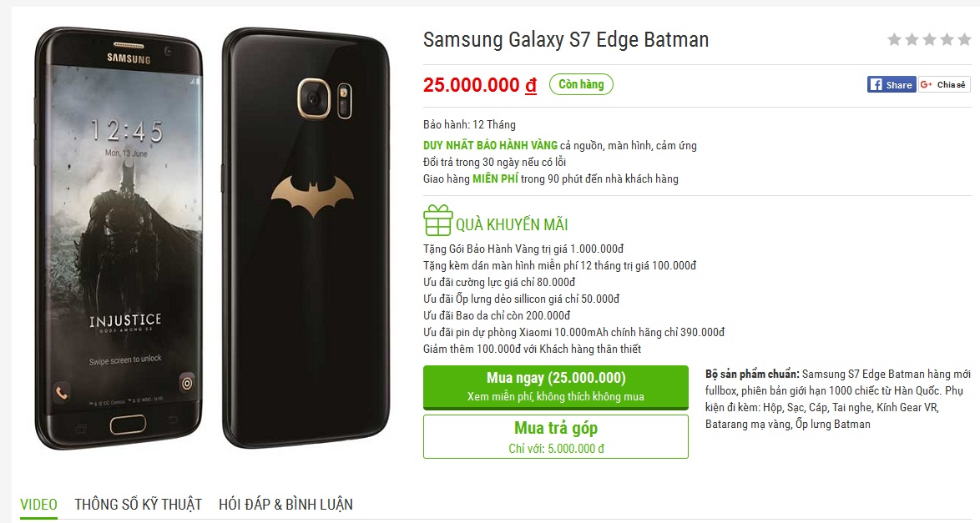Open the VIDEO tab

point(39,505)
